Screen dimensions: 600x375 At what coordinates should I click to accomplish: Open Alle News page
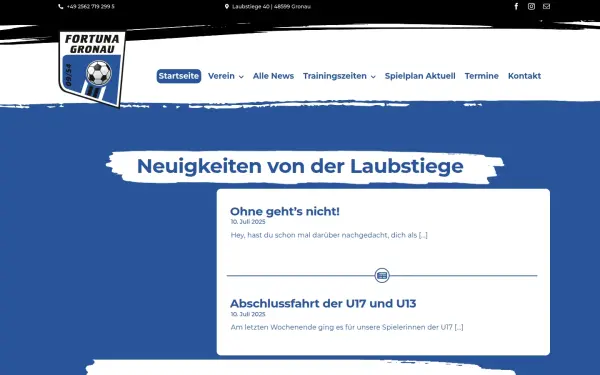coord(273,76)
